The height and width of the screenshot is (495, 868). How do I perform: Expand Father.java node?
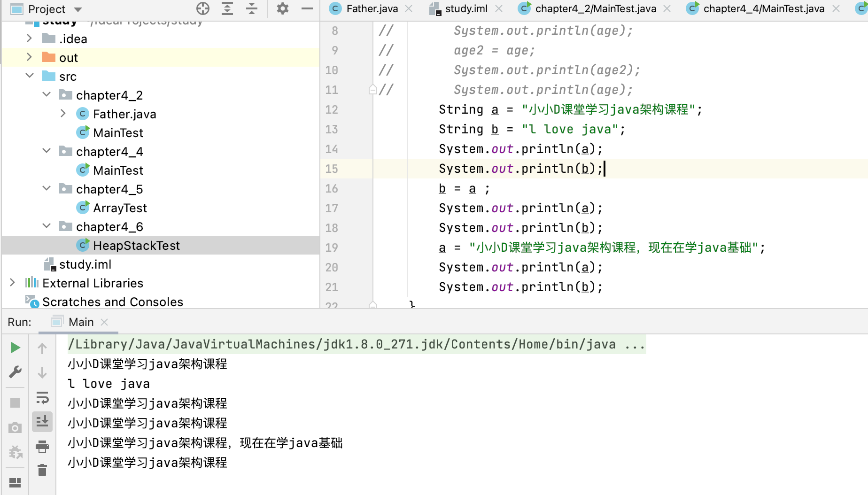63,114
